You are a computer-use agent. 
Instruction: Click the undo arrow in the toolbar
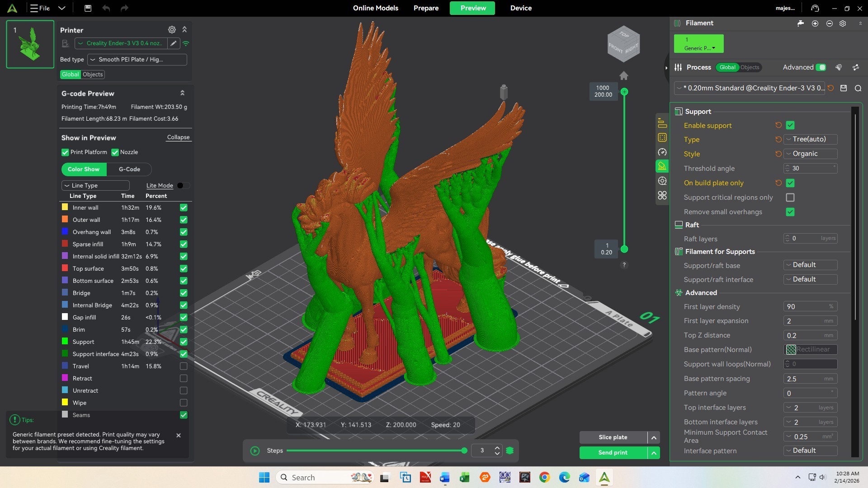(x=106, y=8)
